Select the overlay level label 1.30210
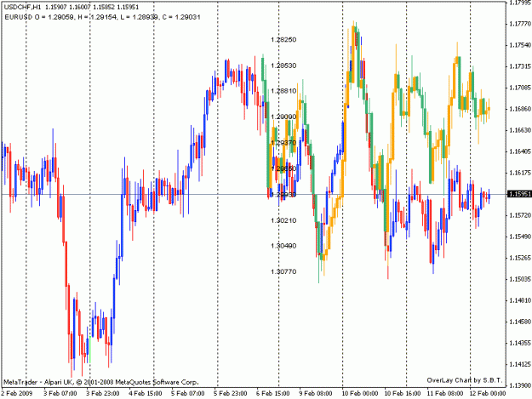532x399 pixels. (x=283, y=220)
